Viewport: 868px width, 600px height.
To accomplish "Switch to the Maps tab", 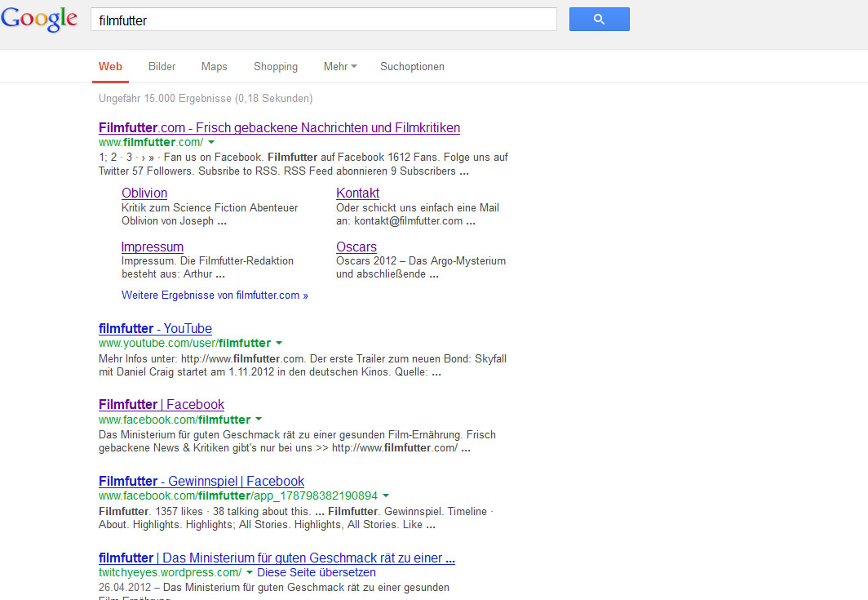I will pos(214,67).
